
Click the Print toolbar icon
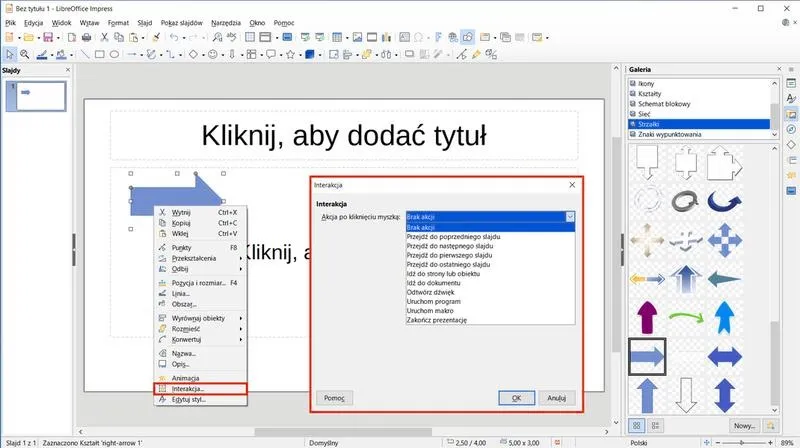click(87, 37)
